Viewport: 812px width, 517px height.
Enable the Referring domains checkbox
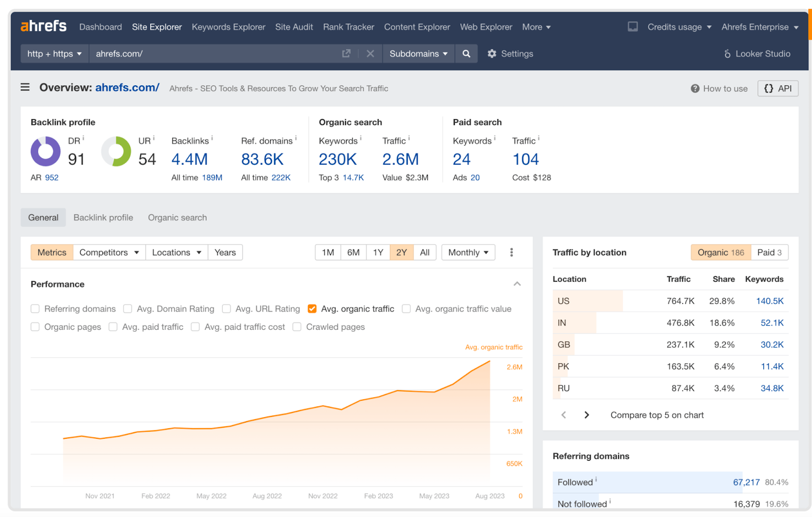[35, 309]
